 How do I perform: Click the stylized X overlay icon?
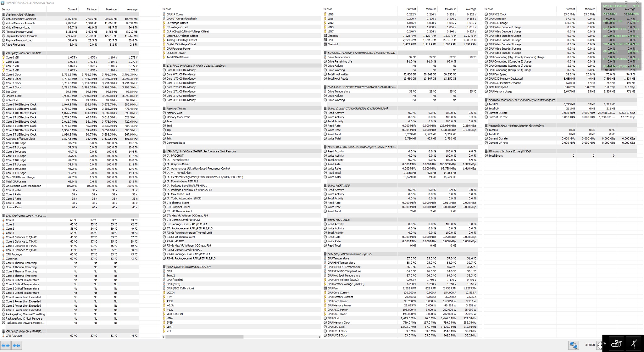pos(634,344)
